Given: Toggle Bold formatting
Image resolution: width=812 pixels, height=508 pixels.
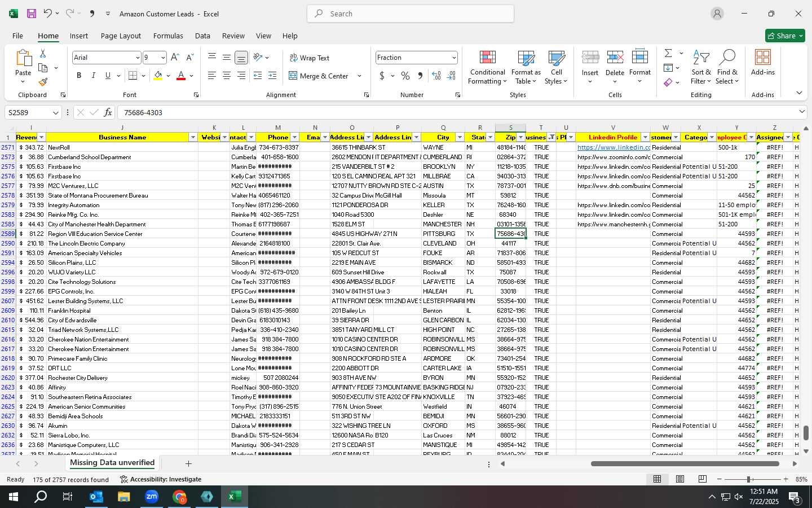Looking at the screenshot, I should [79, 76].
